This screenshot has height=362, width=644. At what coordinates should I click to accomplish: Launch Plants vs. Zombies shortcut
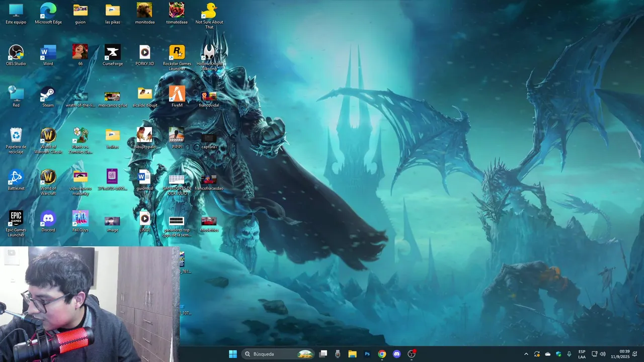(x=80, y=141)
